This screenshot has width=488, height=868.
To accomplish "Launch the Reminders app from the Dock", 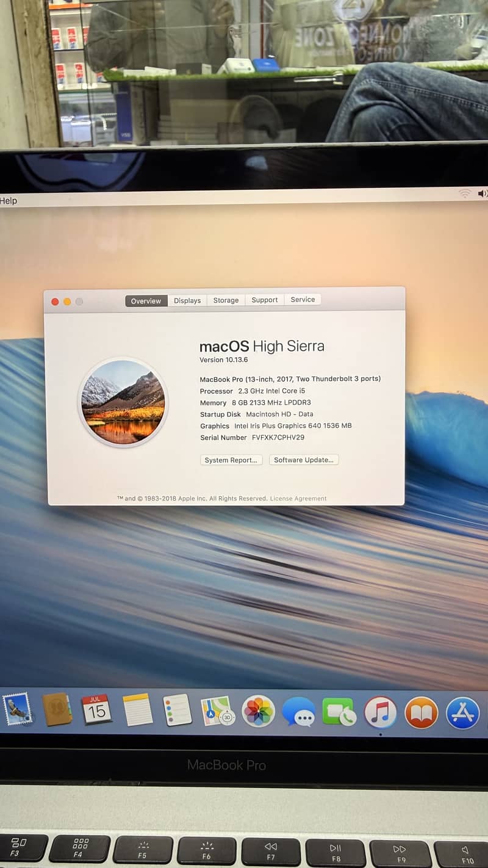I will pos(178,711).
